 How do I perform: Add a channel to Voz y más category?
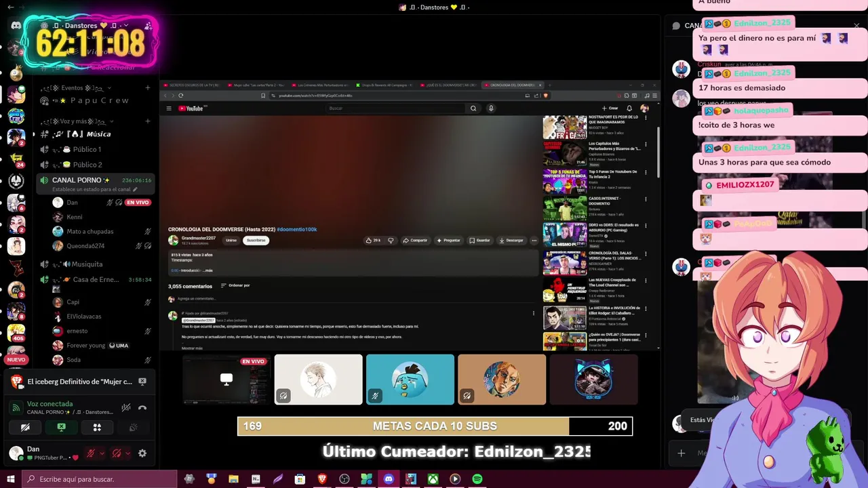[147, 121]
